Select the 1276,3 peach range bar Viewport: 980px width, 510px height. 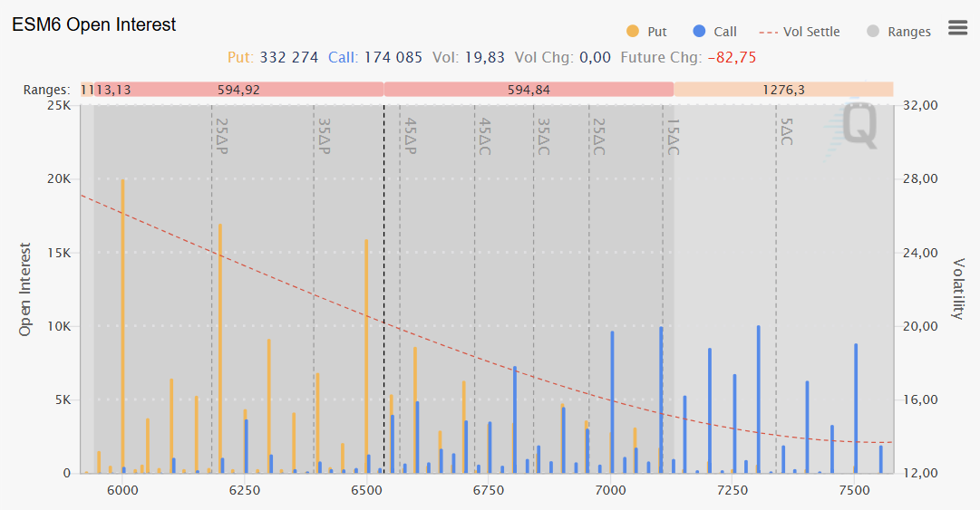[783, 90]
